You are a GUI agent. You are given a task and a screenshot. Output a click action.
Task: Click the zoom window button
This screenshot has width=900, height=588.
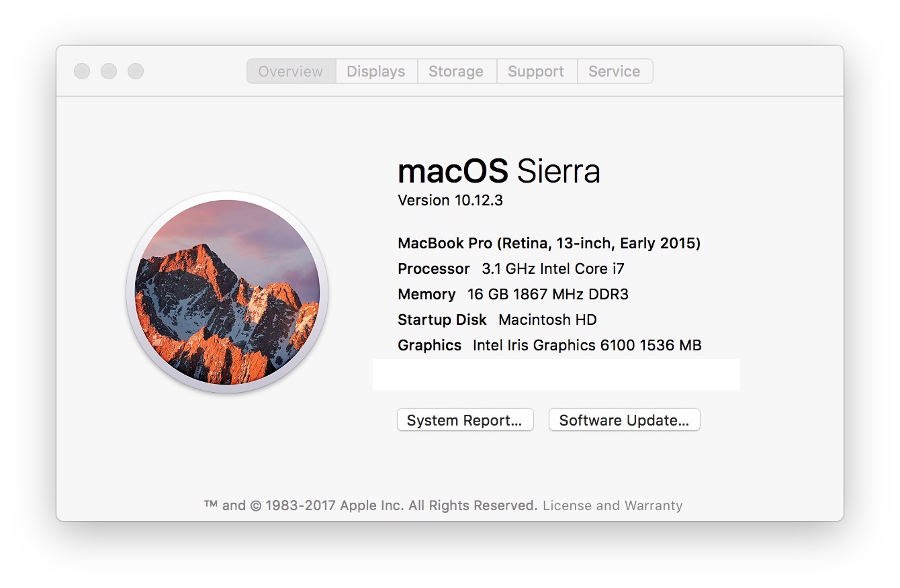point(136,71)
